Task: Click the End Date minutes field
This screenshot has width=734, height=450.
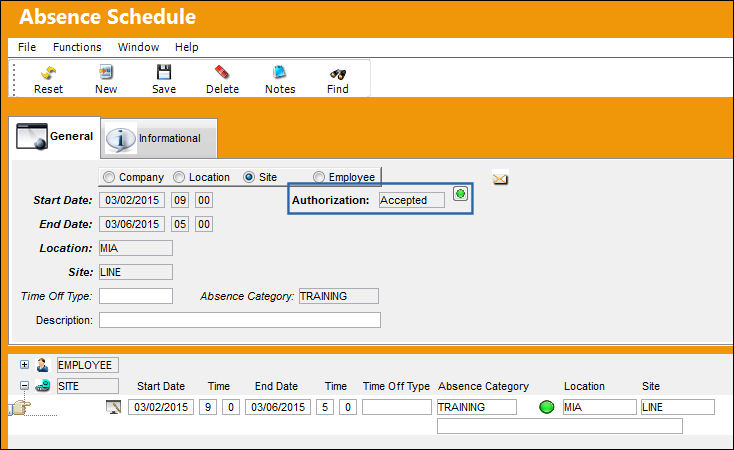Action: click(x=204, y=224)
